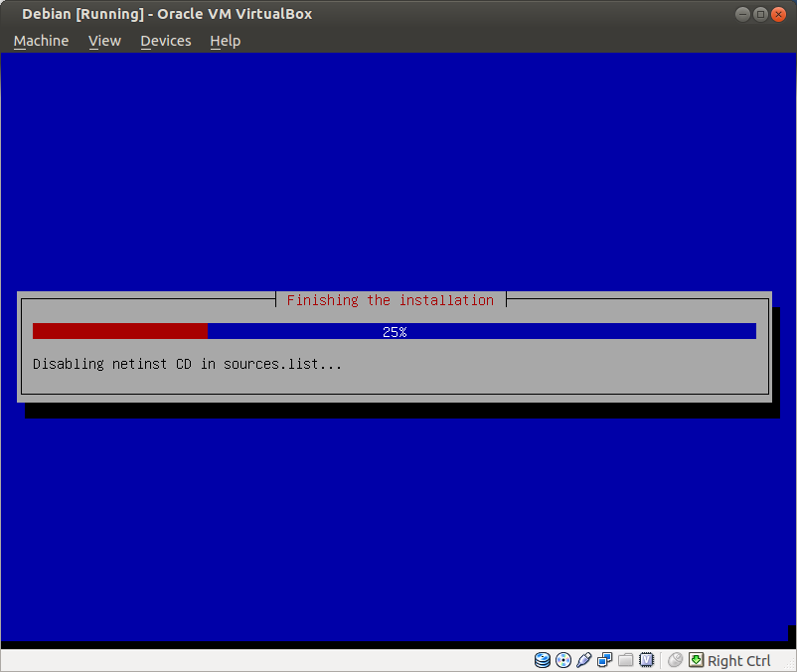Open the network adapters indicator icon
Viewport: 797px width, 672px height.
pos(604,660)
